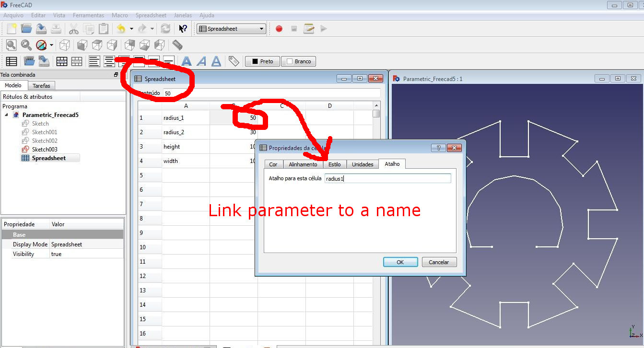Set axonometric view cube icon
The height and width of the screenshot is (348, 644).
click(x=64, y=45)
